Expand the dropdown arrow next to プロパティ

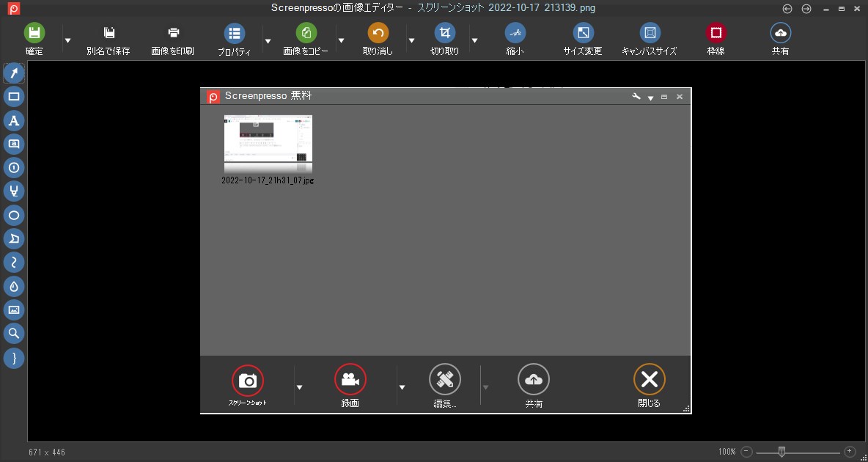[x=268, y=40]
